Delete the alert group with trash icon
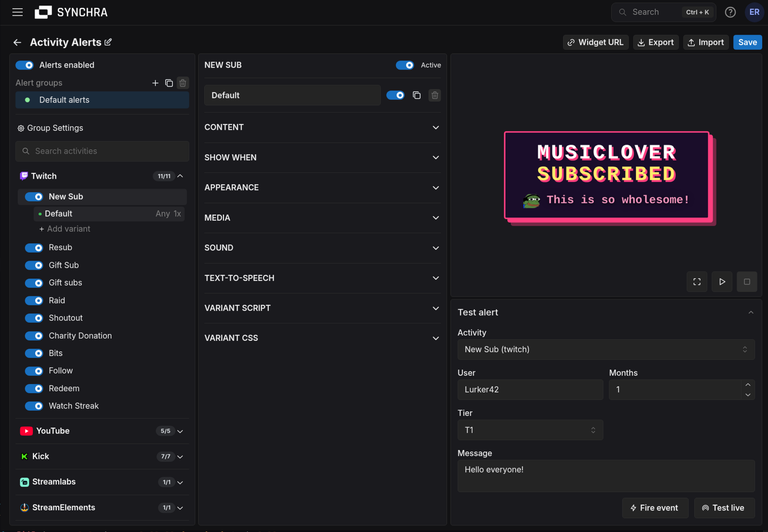Screen dimensions: 768x532 click(183, 83)
